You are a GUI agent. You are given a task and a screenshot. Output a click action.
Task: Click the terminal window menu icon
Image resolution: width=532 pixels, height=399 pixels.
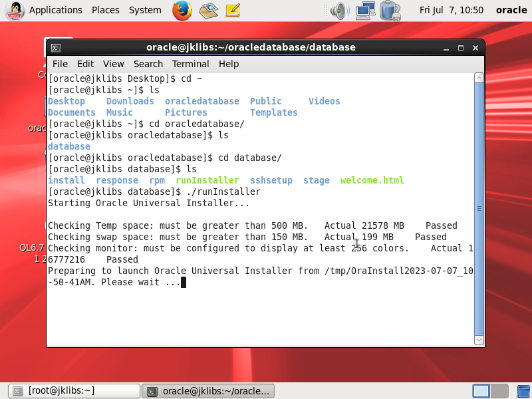coord(56,48)
